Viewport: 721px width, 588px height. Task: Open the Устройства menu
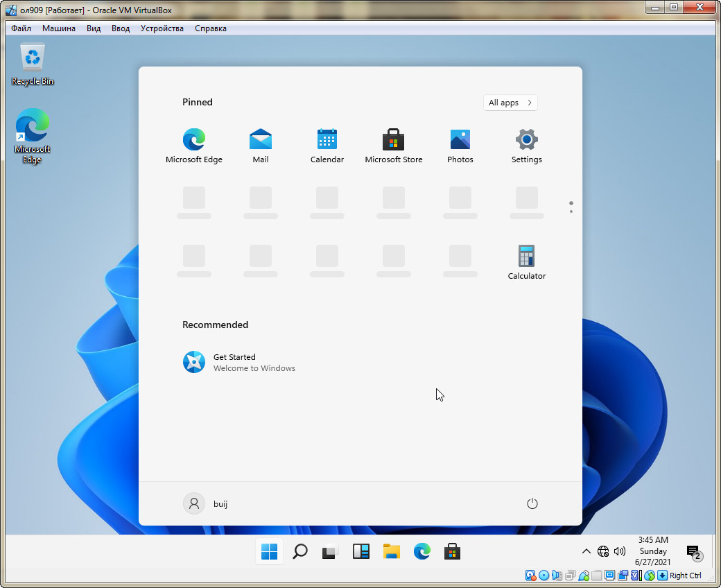pos(162,28)
